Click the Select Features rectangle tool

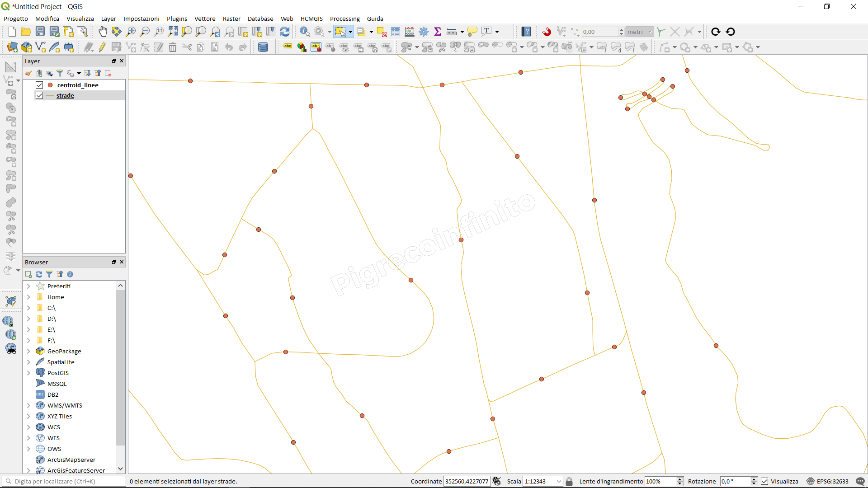pos(340,32)
